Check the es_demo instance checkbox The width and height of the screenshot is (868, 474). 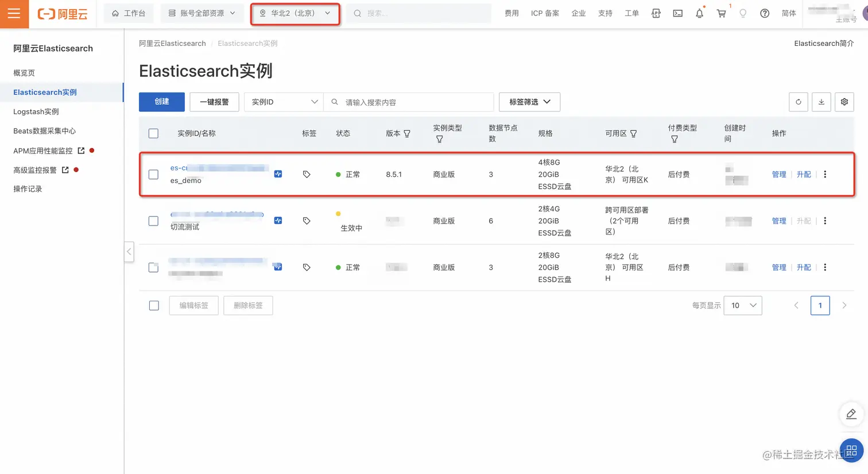click(x=153, y=174)
